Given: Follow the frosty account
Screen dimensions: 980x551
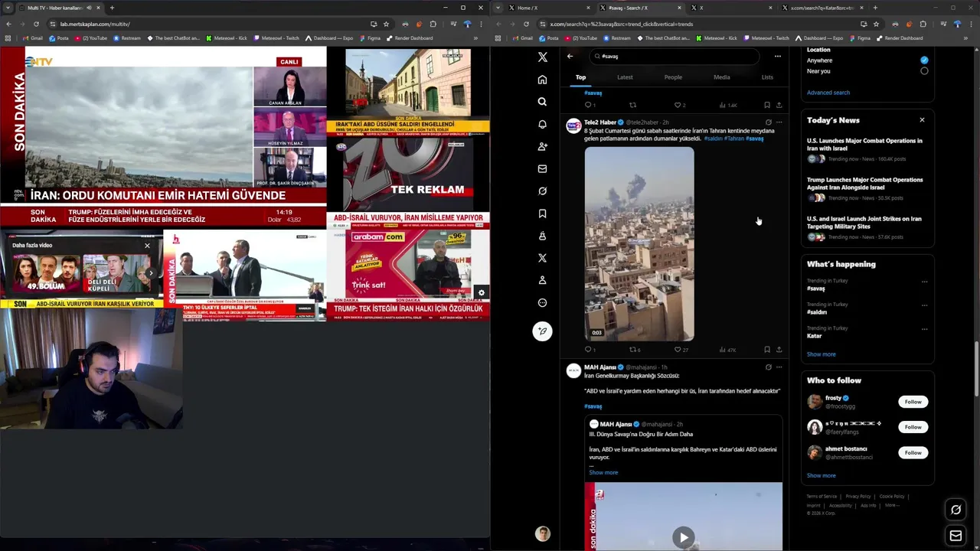Looking at the screenshot, I should tap(913, 402).
